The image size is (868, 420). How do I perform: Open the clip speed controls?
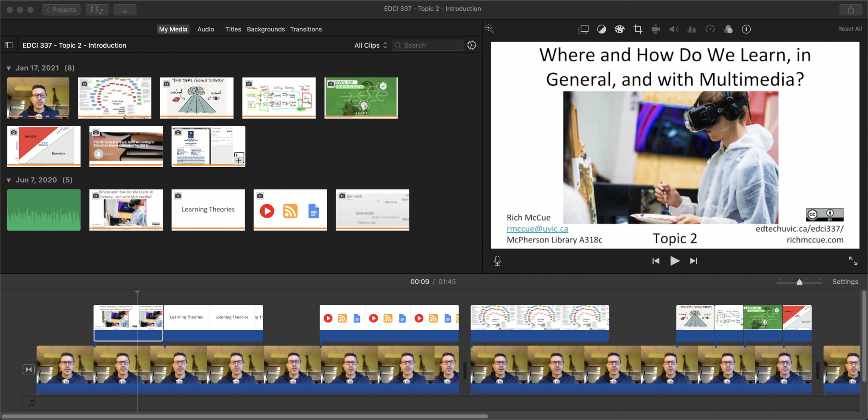coord(710,29)
